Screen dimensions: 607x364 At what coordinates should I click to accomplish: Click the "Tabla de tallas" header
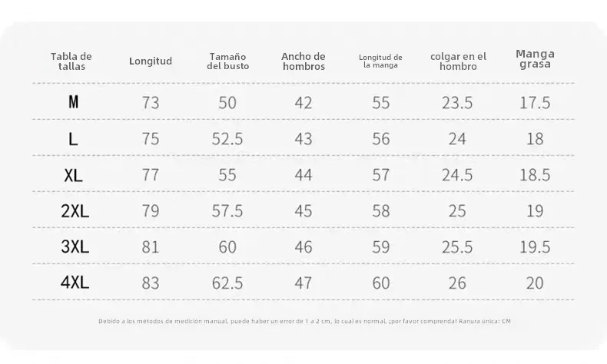pyautogui.click(x=71, y=61)
